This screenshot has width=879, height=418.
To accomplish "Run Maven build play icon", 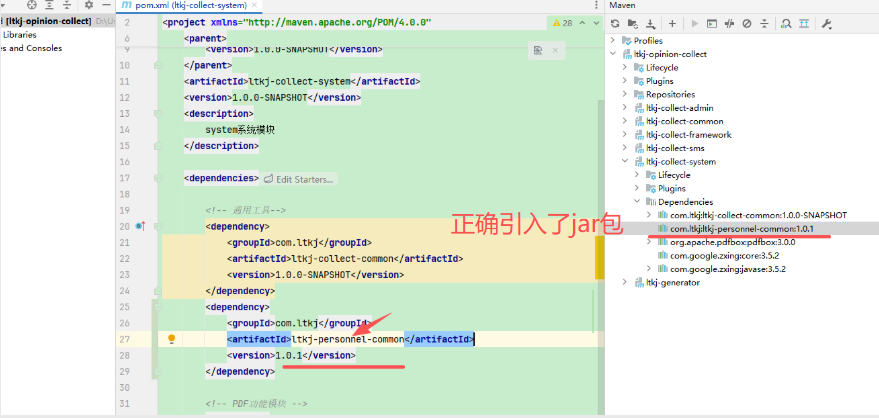I will click(695, 24).
